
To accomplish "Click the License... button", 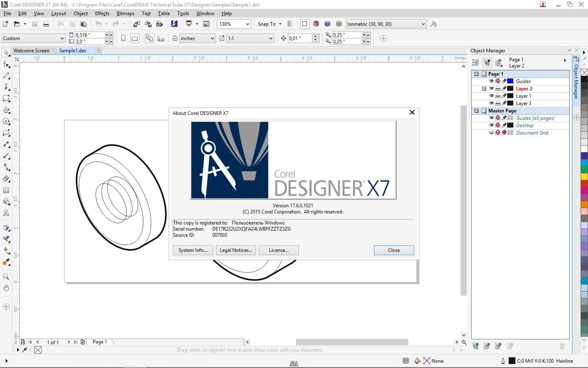I will point(279,250).
